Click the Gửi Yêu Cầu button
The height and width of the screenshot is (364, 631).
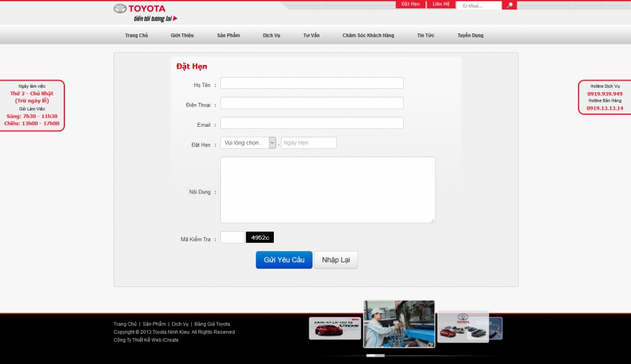pos(283,260)
